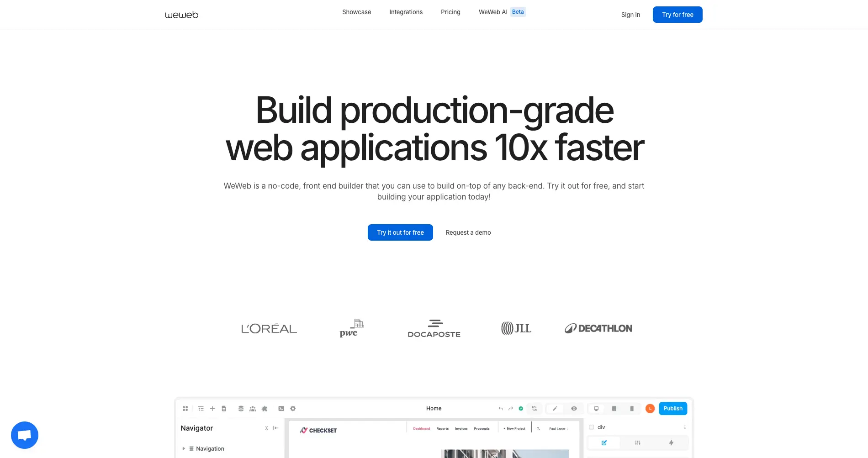Select the blue edit tab in div panel
The image size is (868, 458).
click(604, 442)
